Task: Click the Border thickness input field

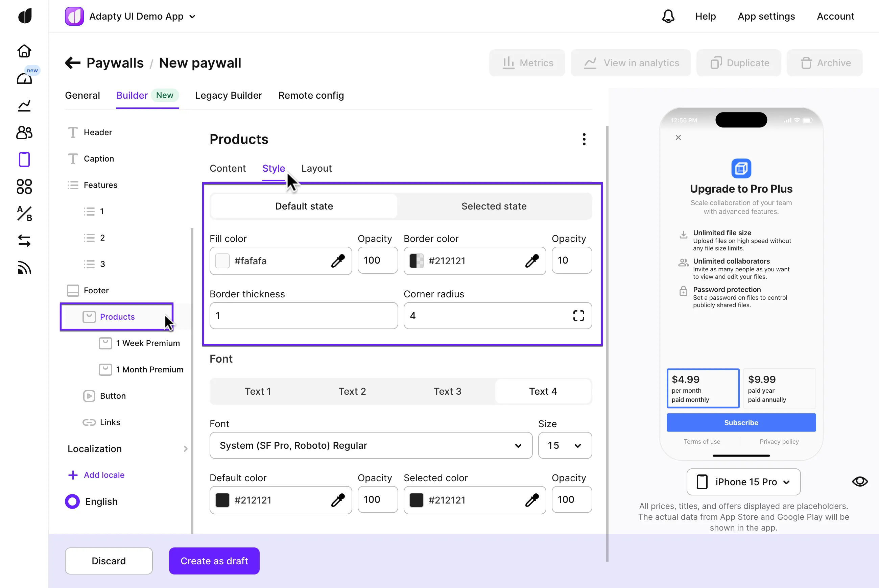Action: pyautogui.click(x=303, y=316)
